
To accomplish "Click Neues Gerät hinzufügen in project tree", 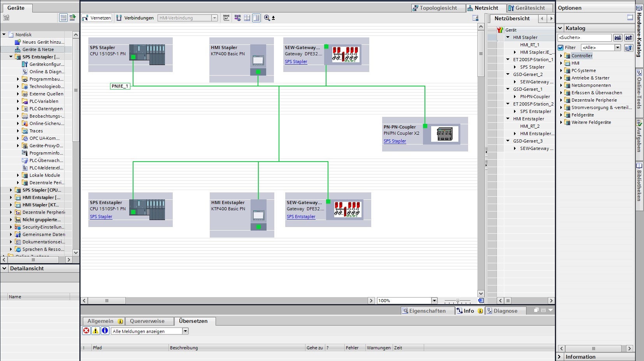I will click(x=43, y=42).
